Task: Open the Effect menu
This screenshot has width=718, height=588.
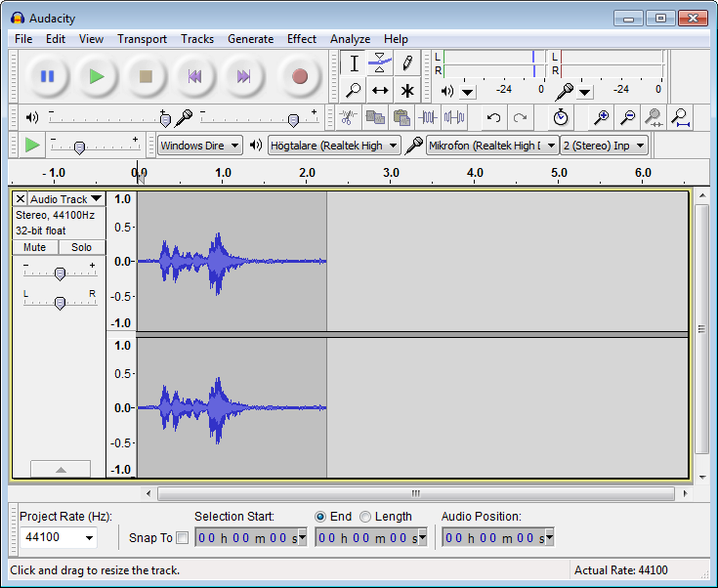Action: [301, 39]
